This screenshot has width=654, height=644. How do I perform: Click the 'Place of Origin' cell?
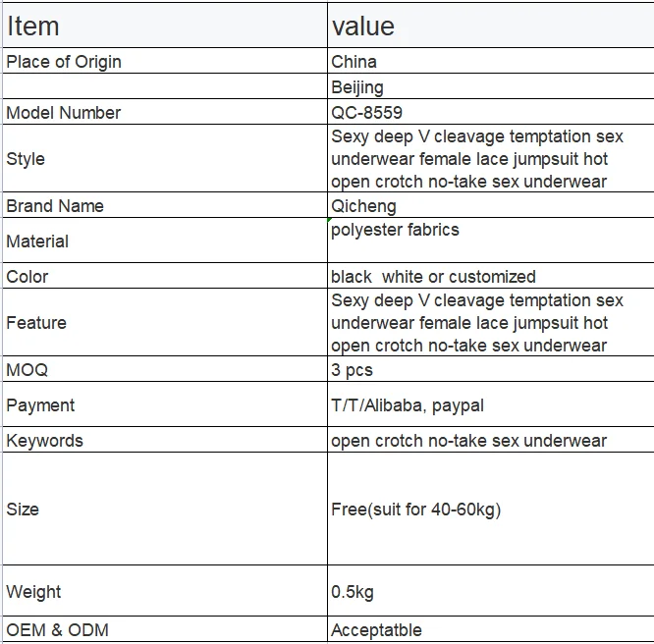click(x=165, y=61)
